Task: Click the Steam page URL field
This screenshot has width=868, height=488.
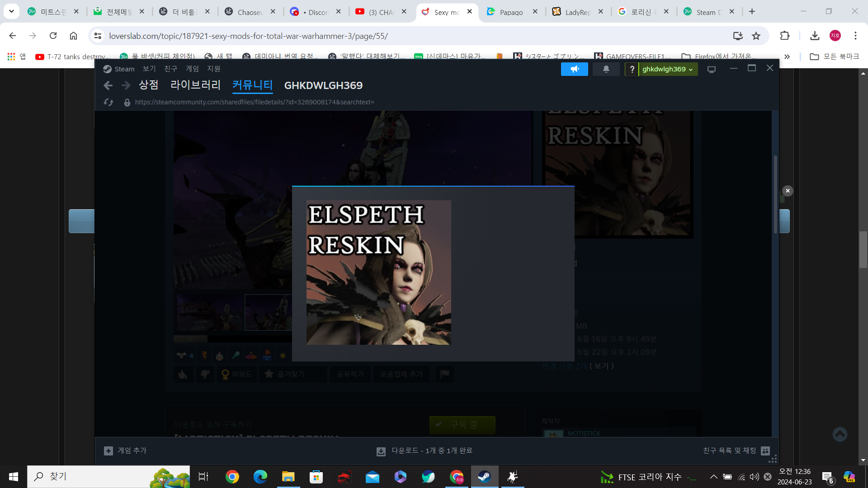Action: (255, 102)
